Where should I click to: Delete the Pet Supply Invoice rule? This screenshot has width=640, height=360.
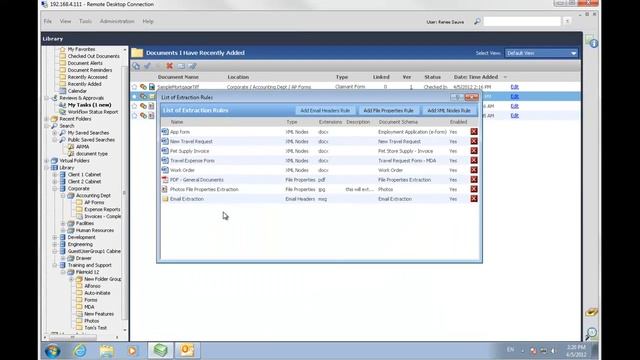[473, 151]
